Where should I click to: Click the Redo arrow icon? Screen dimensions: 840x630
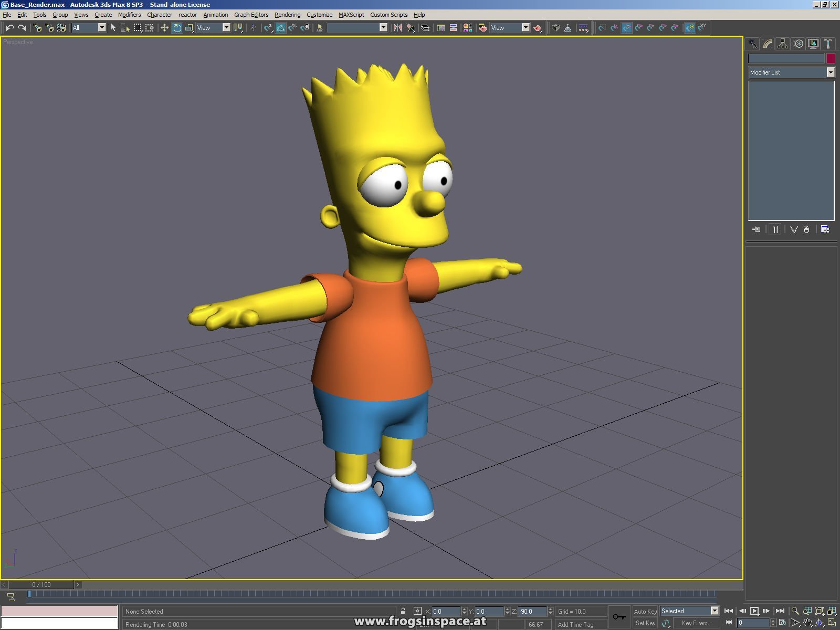[22, 28]
